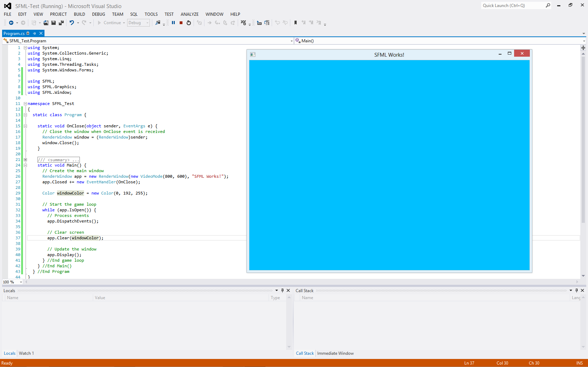Open the undo history dropdown arrow
This screenshot has width=588, height=367.
pos(78,23)
